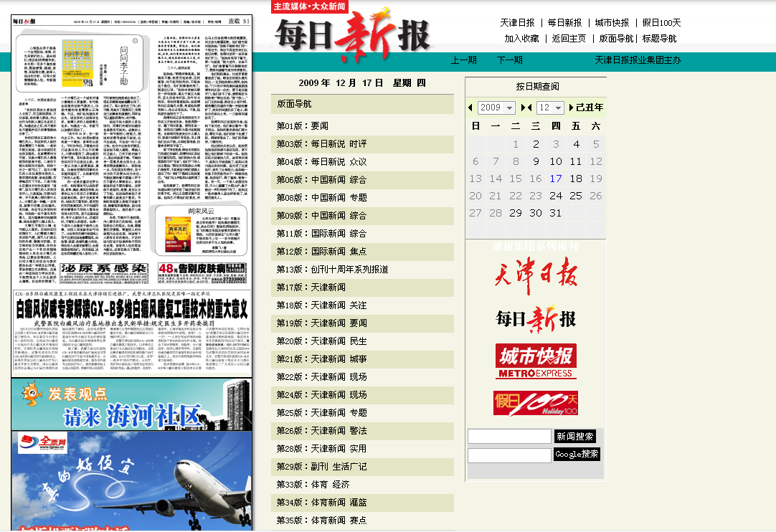
Task: Open 假日100天 top navigation link
Action: (x=662, y=23)
